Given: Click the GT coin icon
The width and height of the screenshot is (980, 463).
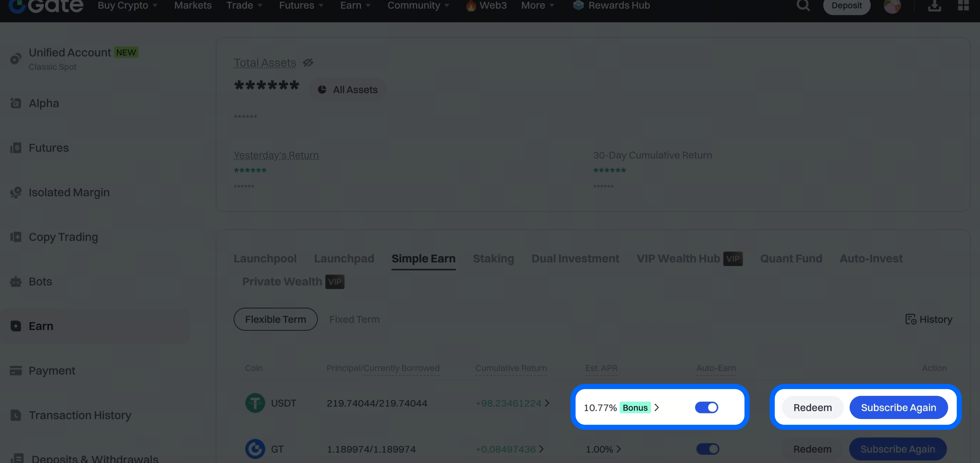Looking at the screenshot, I should click(255, 449).
